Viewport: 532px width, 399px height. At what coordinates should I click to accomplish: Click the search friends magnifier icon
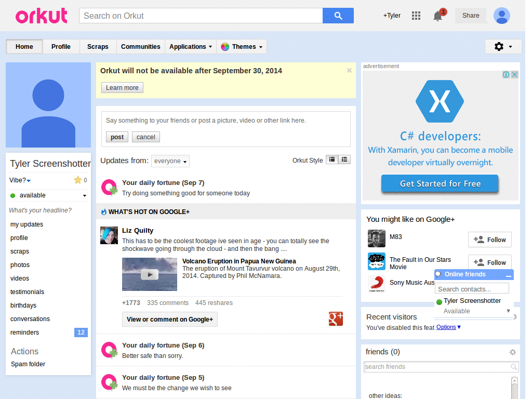(x=514, y=367)
